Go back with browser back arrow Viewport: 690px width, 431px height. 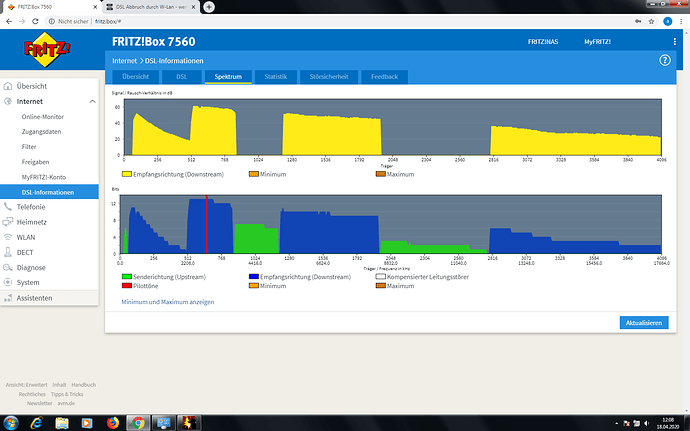coord(9,21)
